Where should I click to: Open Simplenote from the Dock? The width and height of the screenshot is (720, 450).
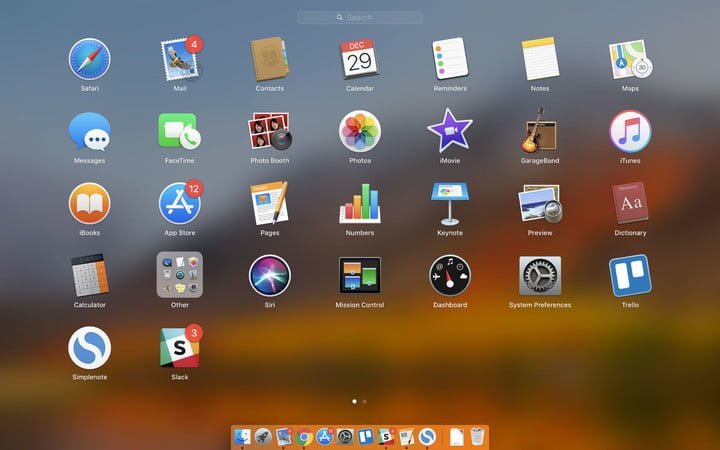pyautogui.click(x=427, y=437)
